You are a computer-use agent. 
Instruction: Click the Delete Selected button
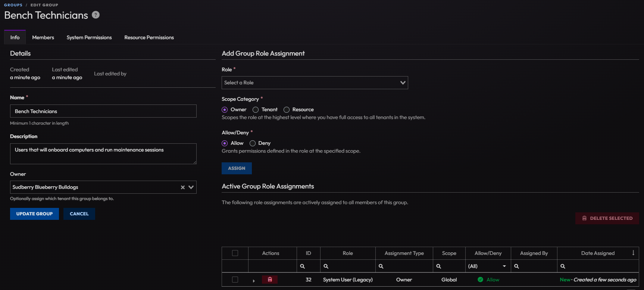click(x=607, y=218)
